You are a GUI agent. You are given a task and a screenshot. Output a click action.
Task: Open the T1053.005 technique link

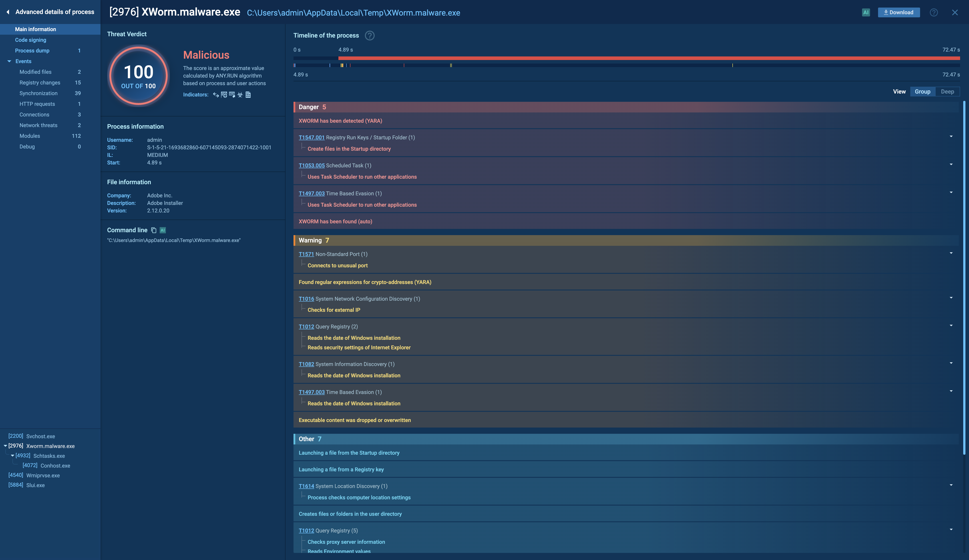(x=312, y=165)
